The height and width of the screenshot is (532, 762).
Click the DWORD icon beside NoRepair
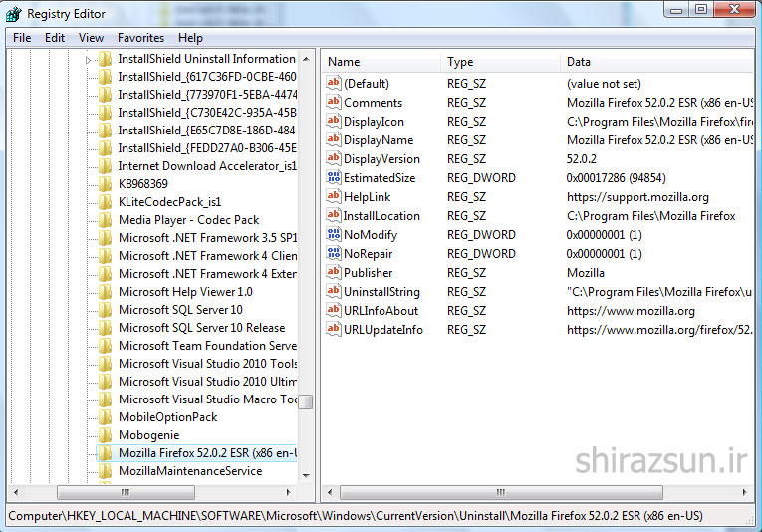tap(334, 254)
